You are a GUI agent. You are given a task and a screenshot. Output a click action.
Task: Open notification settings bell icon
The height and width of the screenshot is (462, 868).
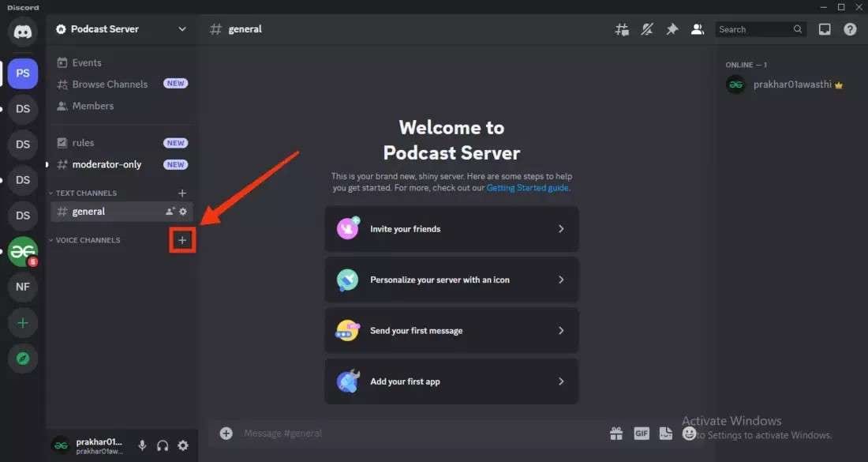(x=646, y=29)
